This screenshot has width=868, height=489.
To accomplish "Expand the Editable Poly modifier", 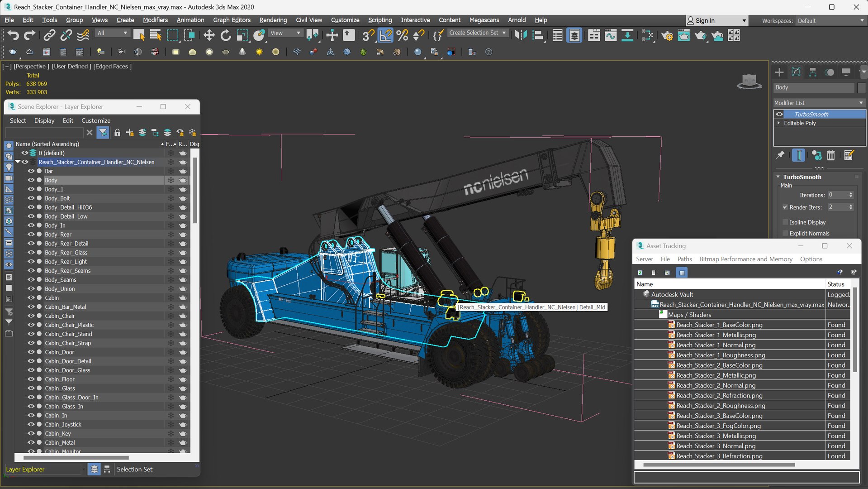I will click(778, 123).
